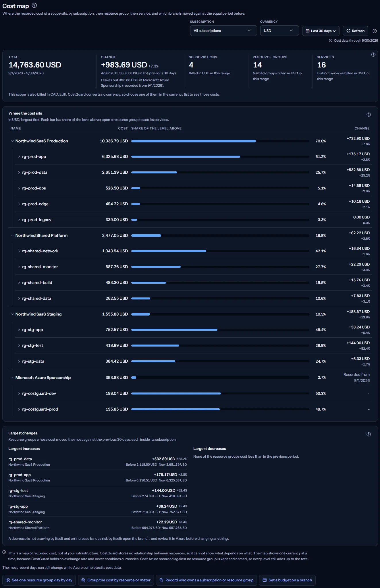Click the clock icon beside Cost data through
The height and width of the screenshot is (588, 380).
tap(331, 40)
